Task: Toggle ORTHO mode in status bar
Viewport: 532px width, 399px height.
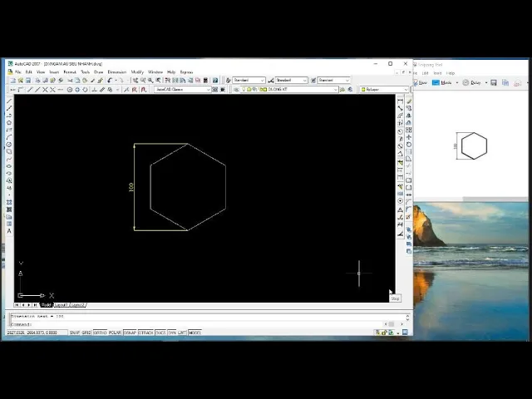Action: 100,332
